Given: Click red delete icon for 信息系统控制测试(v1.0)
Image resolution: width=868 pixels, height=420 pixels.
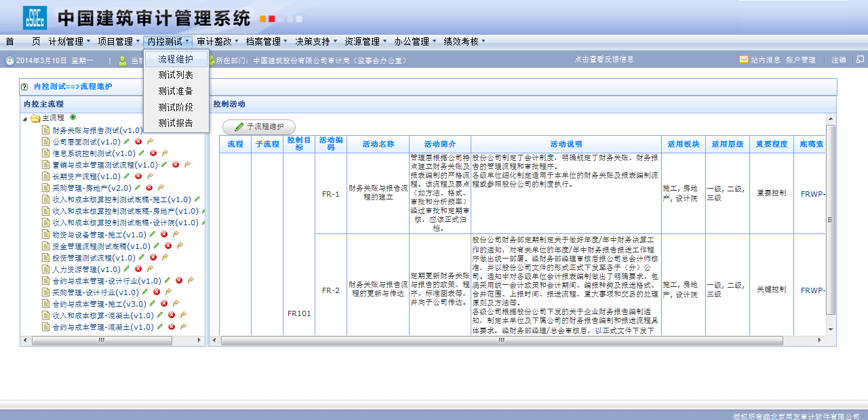Looking at the screenshot, I should coord(153,153).
